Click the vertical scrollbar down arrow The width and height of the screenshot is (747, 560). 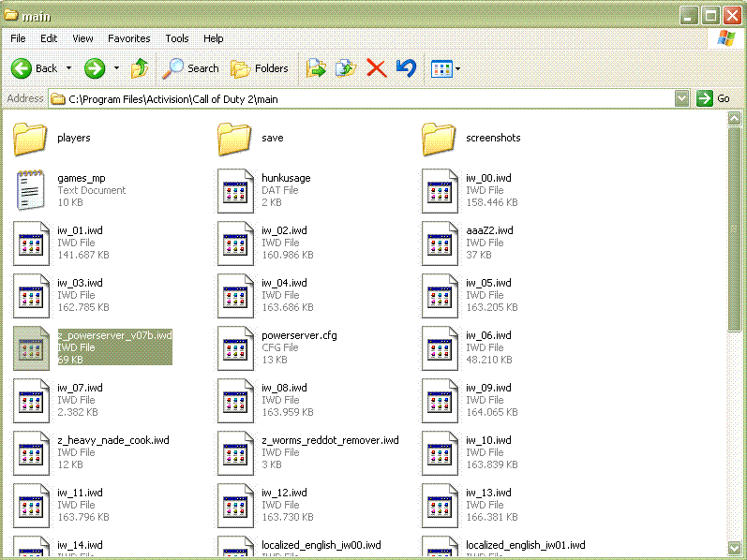(735, 547)
